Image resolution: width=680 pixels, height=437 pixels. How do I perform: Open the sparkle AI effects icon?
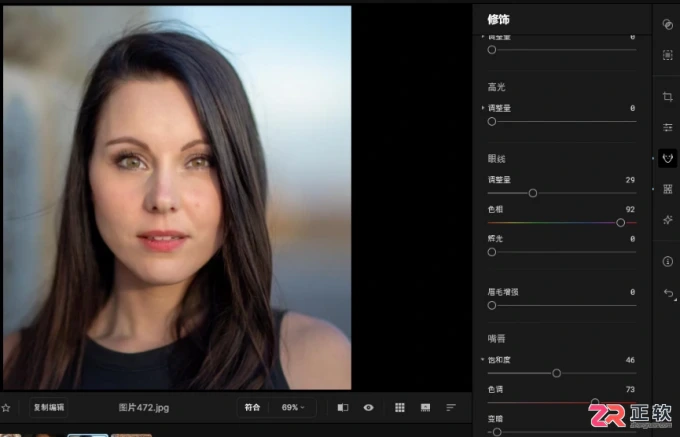(x=667, y=220)
